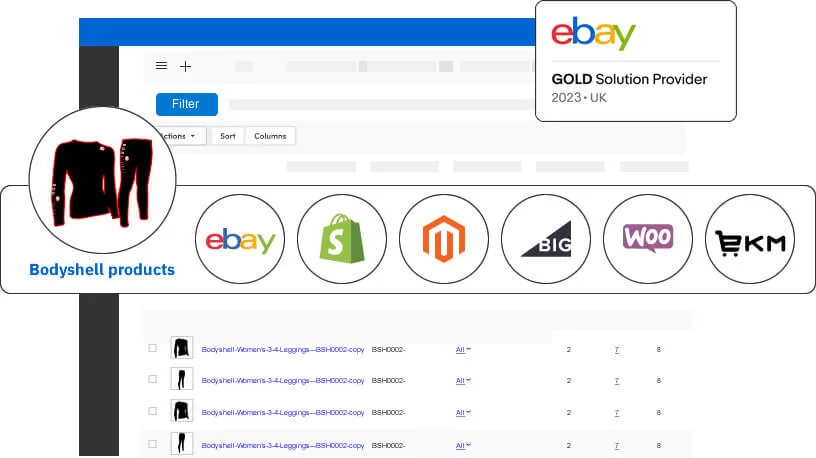Click the eBay marketplace circle icon
Image resolution: width=816 pixels, height=458 pixels.
click(x=241, y=239)
